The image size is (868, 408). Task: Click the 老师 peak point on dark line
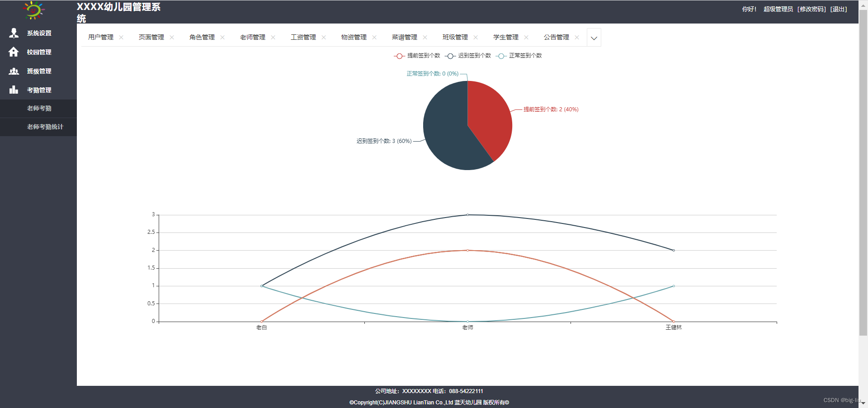[x=467, y=215]
